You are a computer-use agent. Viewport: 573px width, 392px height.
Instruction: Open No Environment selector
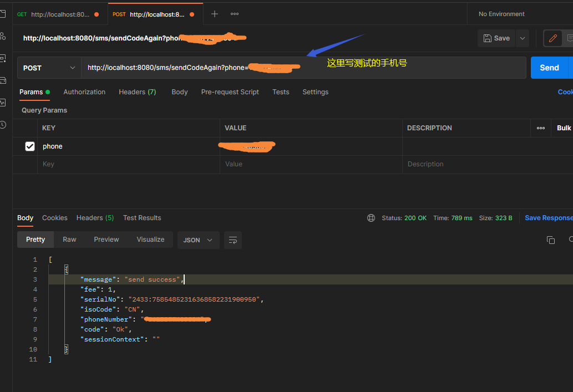501,14
